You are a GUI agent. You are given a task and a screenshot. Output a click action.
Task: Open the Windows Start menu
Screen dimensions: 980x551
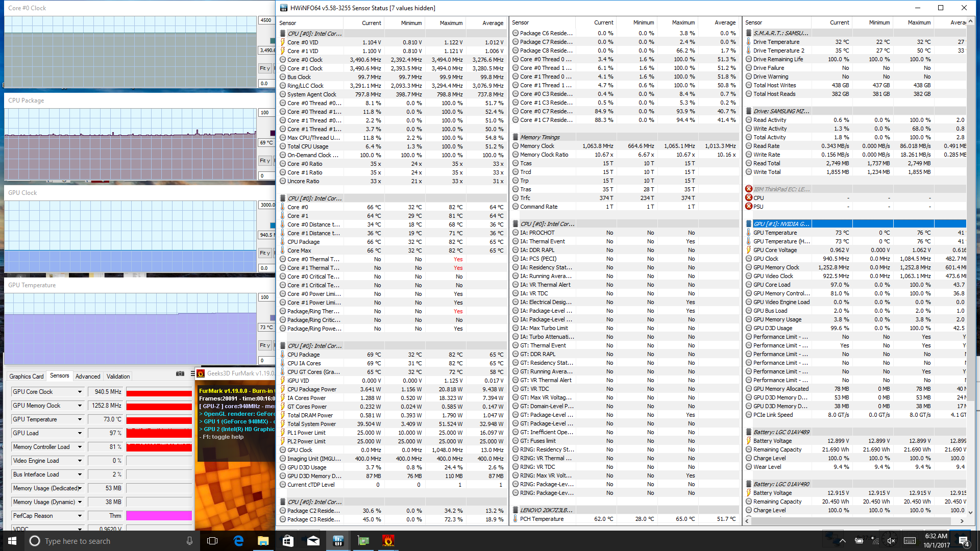[x=12, y=541]
